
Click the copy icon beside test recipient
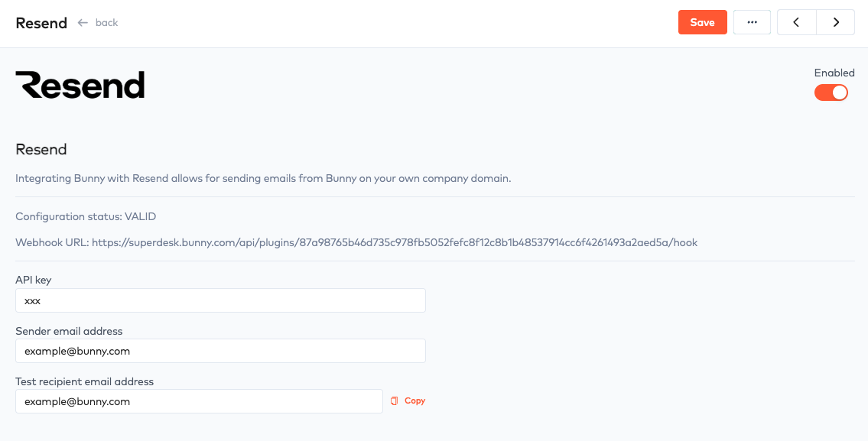[394, 400]
